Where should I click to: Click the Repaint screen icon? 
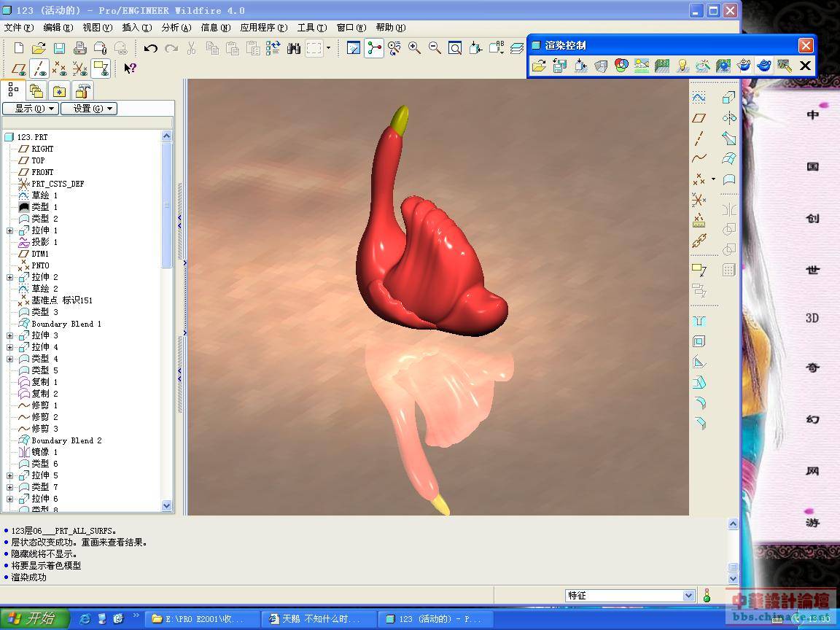click(353, 48)
